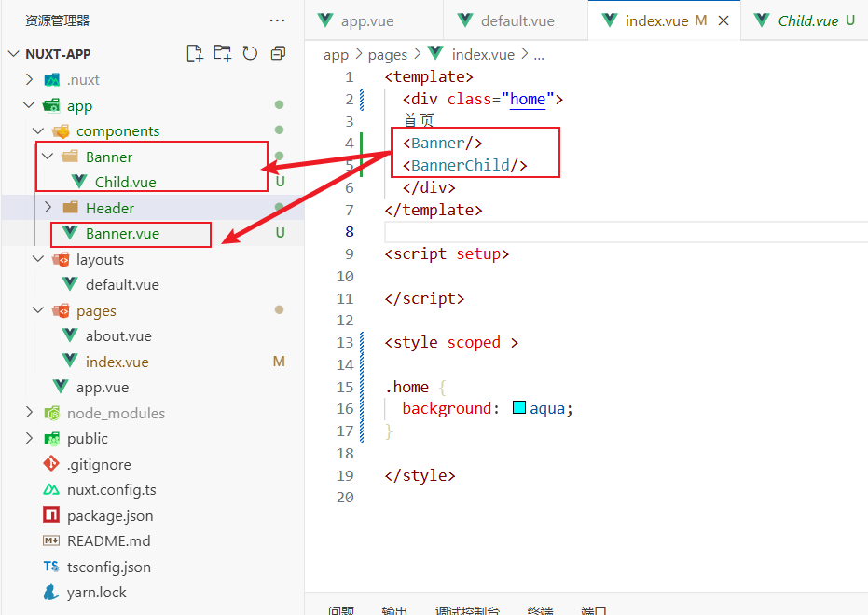Click the layouts folder icon
The width and height of the screenshot is (868, 615).
61,259
